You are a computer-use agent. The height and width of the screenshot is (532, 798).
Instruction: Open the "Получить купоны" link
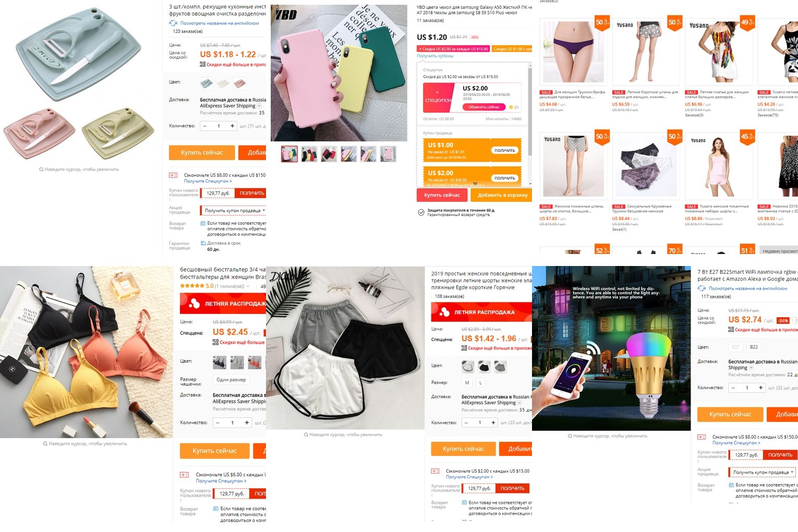435,56
